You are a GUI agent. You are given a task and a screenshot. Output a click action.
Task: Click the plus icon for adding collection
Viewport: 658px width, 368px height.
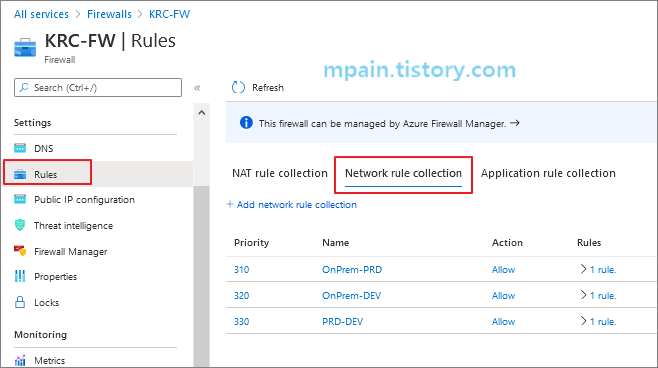point(230,204)
